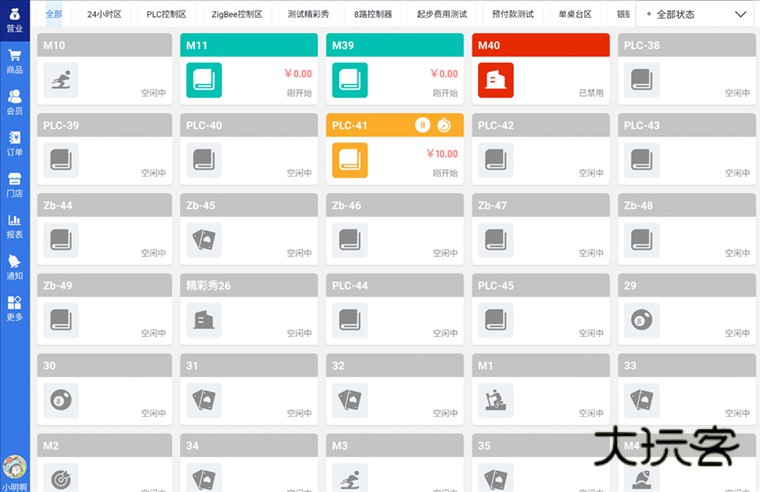The width and height of the screenshot is (760, 492).
Task: Open the 通知 notifications bell
Action: tap(15, 267)
